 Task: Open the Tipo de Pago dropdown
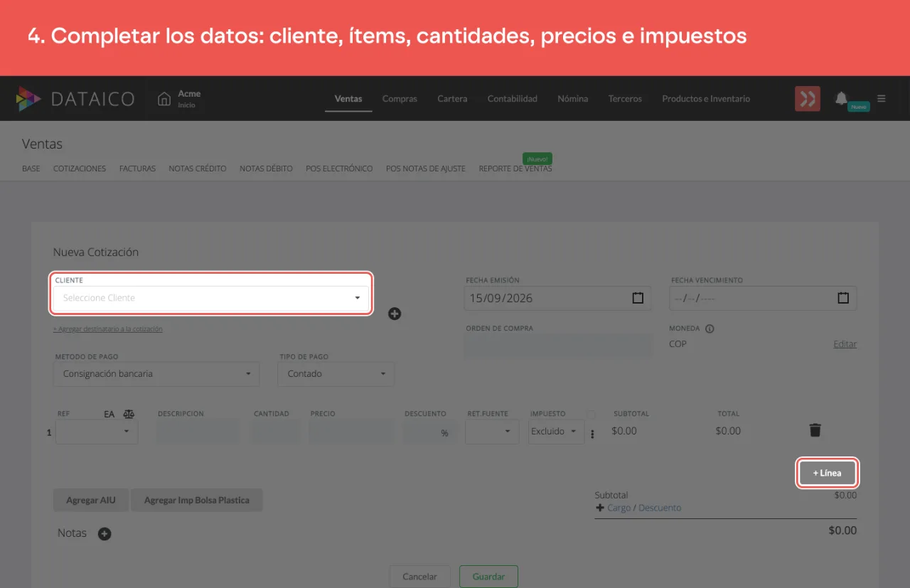[x=336, y=374]
